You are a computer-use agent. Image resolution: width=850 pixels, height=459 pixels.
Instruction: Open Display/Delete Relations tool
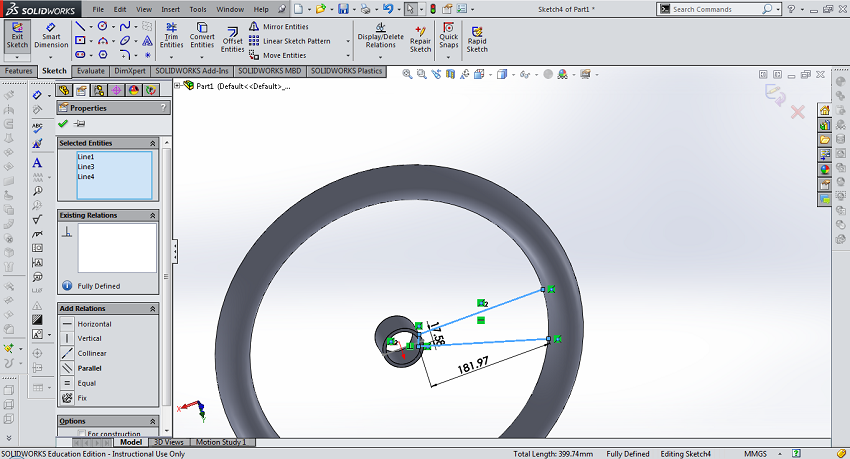coord(381,36)
